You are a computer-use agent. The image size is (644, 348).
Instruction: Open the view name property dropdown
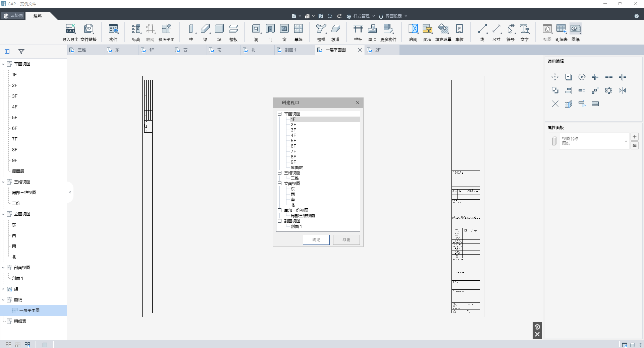pos(626,141)
